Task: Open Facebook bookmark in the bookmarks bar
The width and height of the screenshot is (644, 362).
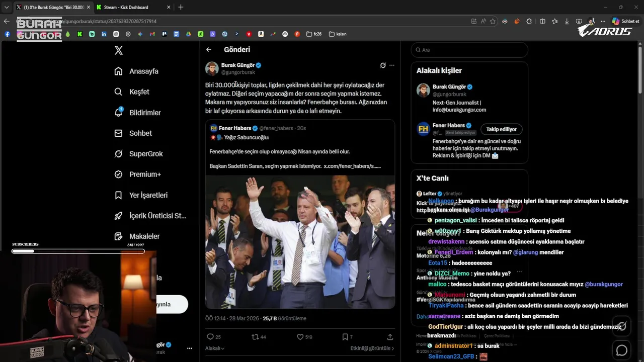Action: pos(7,34)
